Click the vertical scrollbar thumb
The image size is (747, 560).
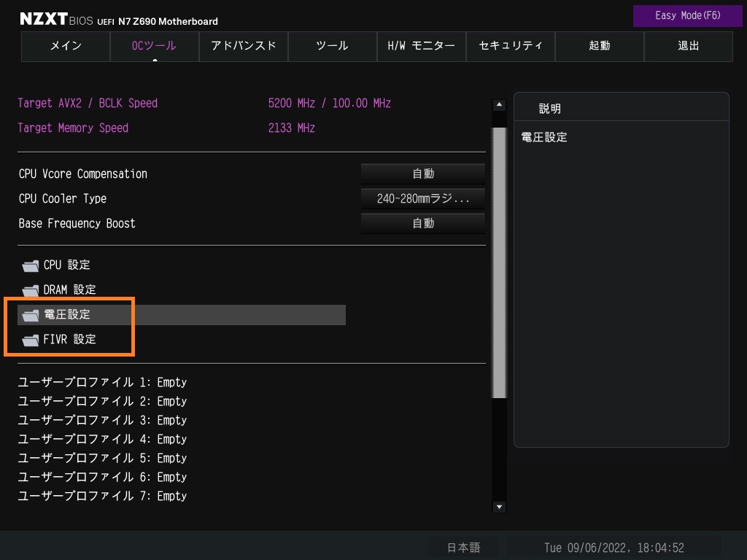499,262
